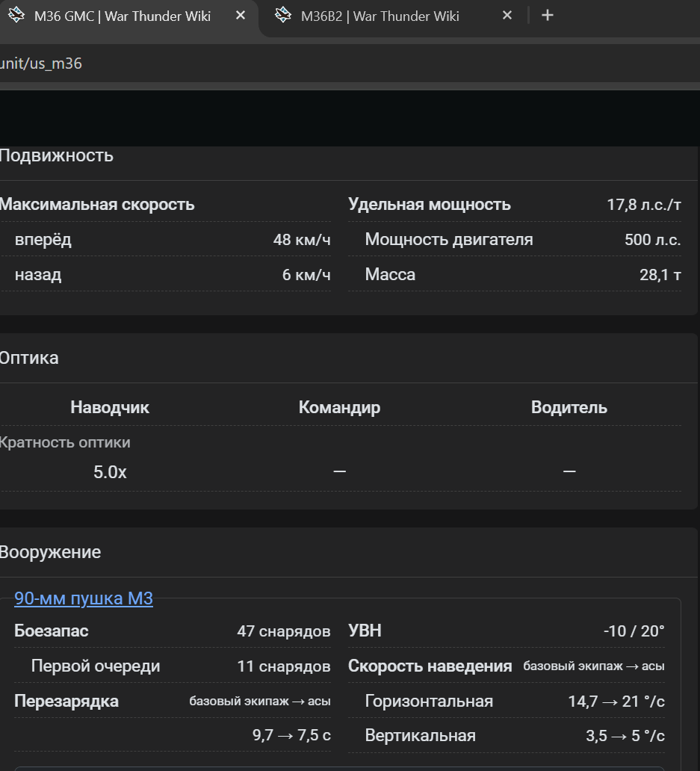
Task: Close the M36B2 tab
Action: (507, 16)
